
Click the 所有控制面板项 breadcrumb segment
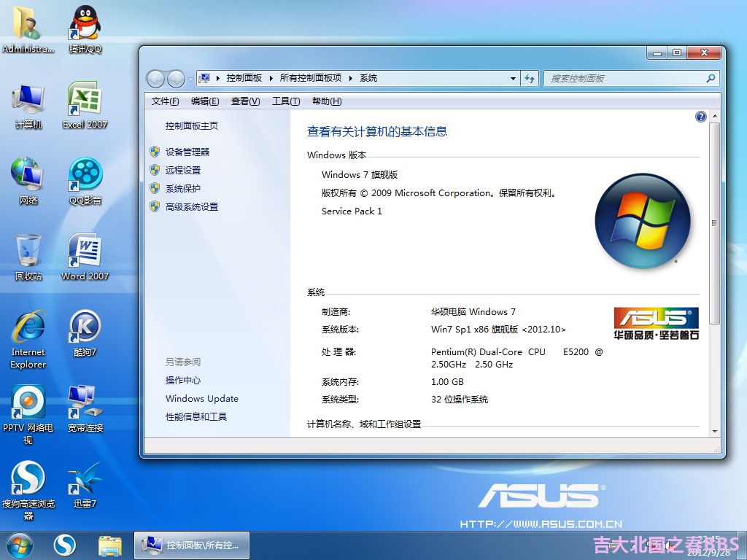click(x=311, y=78)
